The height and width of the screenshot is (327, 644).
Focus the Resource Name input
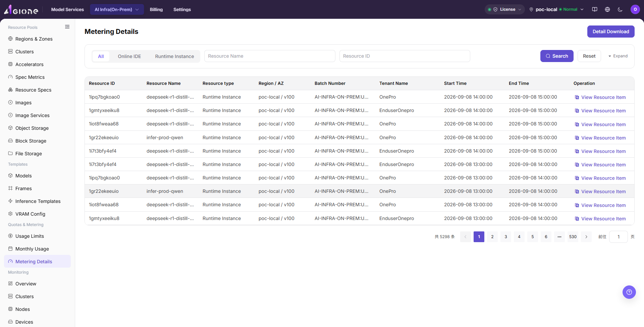(270, 56)
